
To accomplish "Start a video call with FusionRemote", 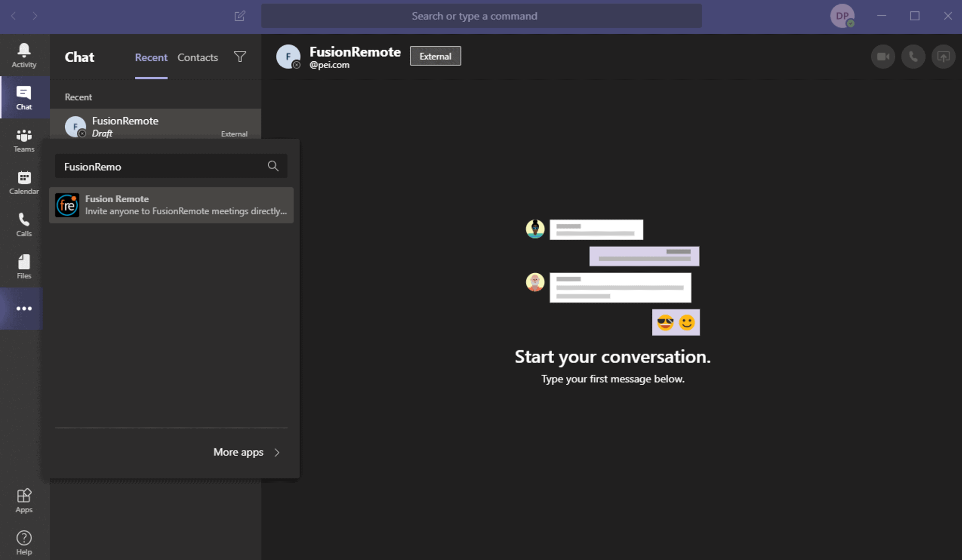I will pos(883,56).
